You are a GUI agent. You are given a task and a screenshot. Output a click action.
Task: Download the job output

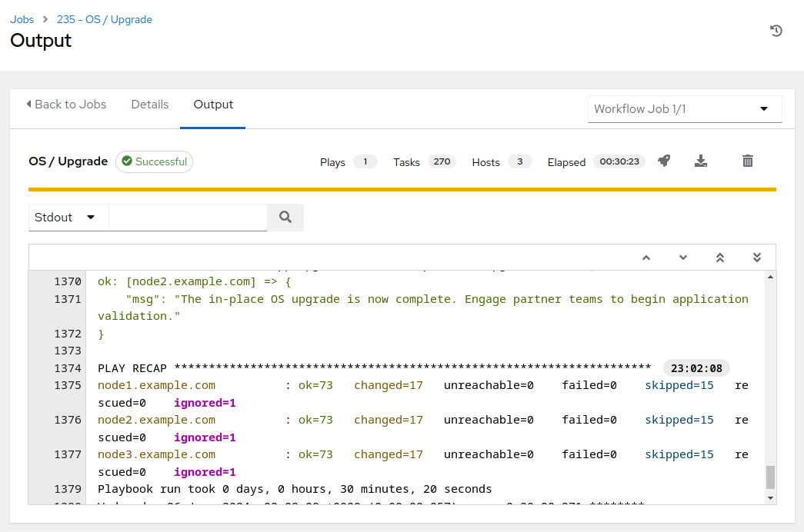point(700,161)
